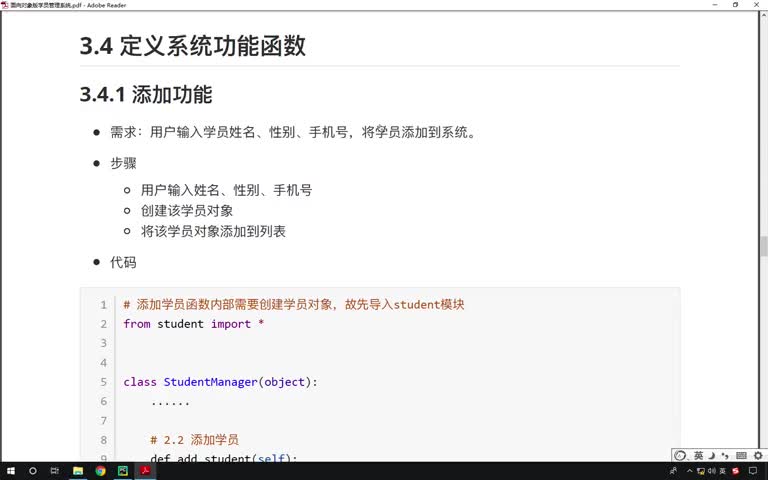This screenshot has width=768, height=480.
Task: Click the line number 8 in the code block
Action: pyautogui.click(x=103, y=440)
